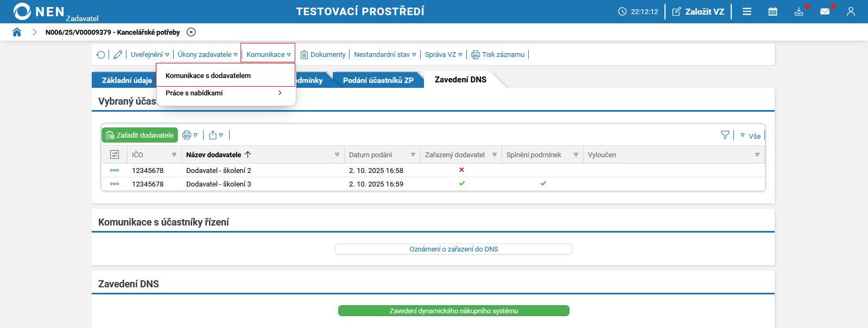Viewport: 868px width, 328px height.
Task: Open the Vše filter dropdown
Action: pyautogui.click(x=751, y=136)
